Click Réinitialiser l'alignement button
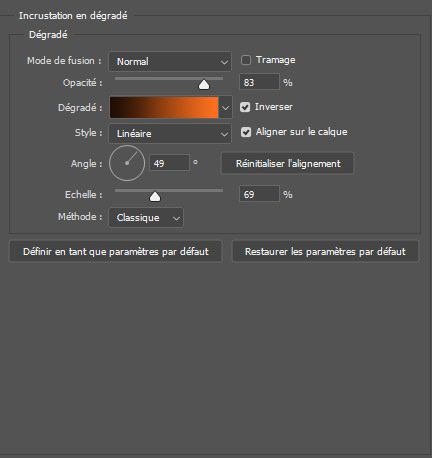 pyautogui.click(x=287, y=163)
